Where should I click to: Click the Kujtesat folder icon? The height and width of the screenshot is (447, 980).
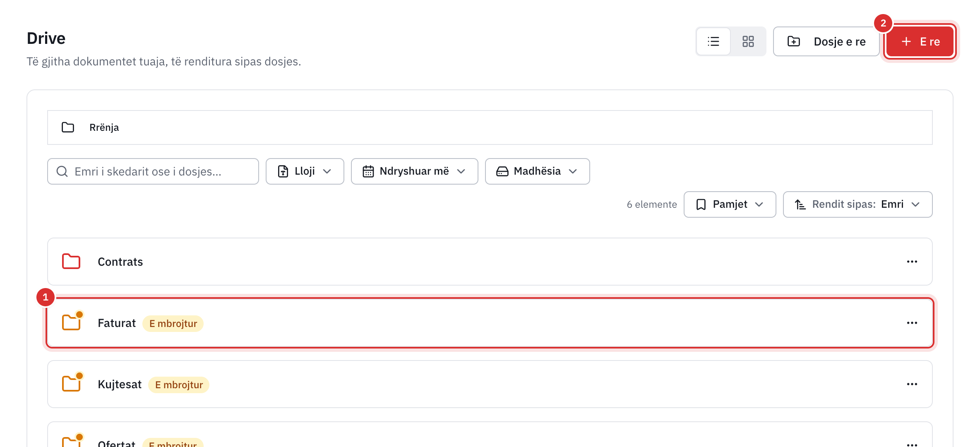click(72, 383)
